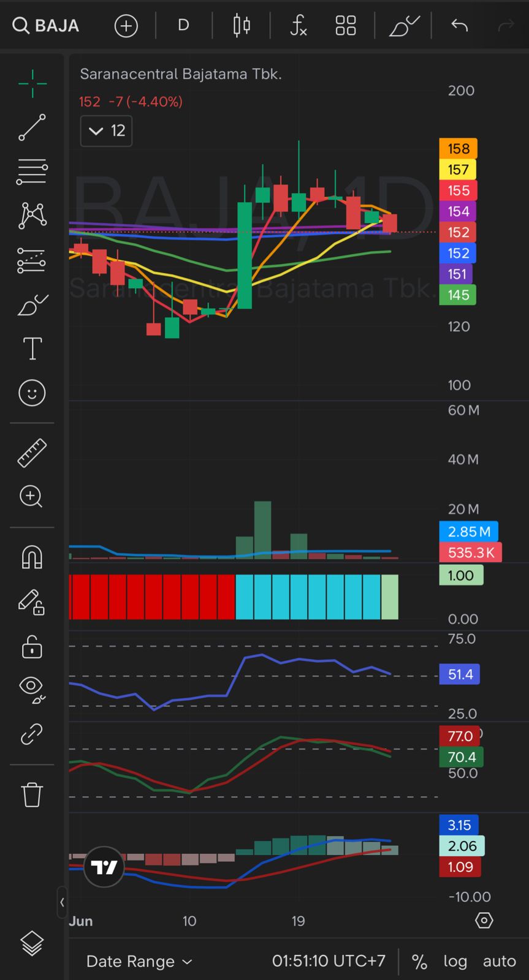Toggle magnet mode for drawings
529x980 pixels.
(x=32, y=557)
